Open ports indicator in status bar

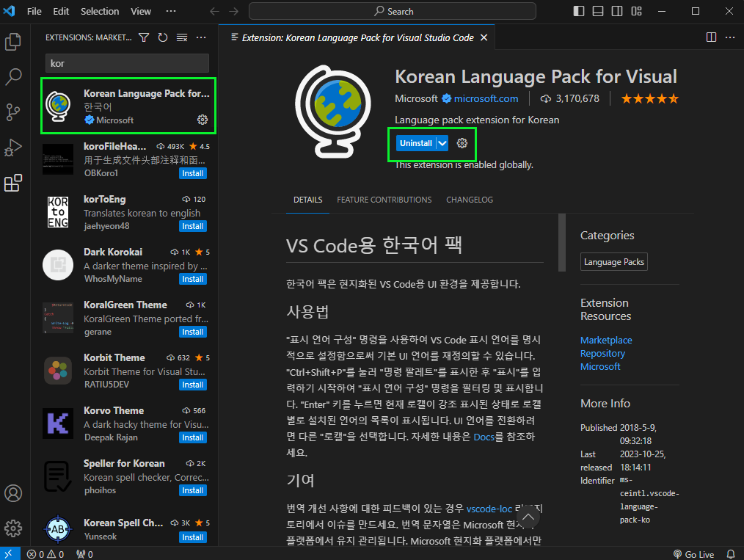tap(85, 554)
